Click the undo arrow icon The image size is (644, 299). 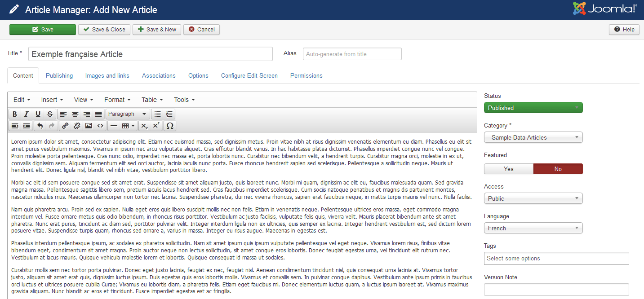(x=40, y=126)
